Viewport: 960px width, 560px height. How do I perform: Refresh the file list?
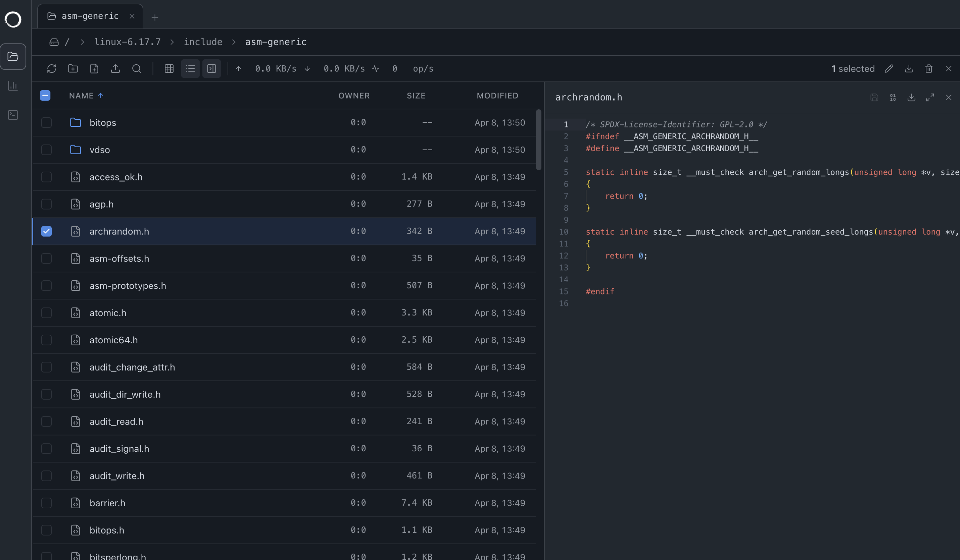tap(52, 69)
